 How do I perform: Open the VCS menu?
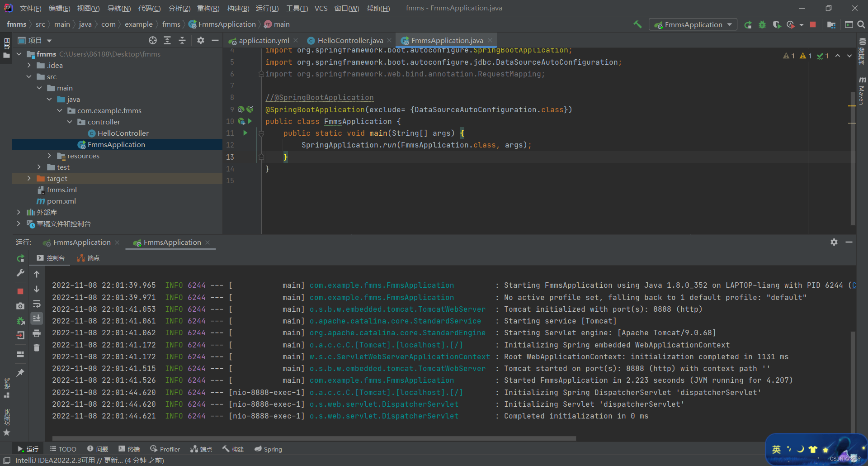321,8
